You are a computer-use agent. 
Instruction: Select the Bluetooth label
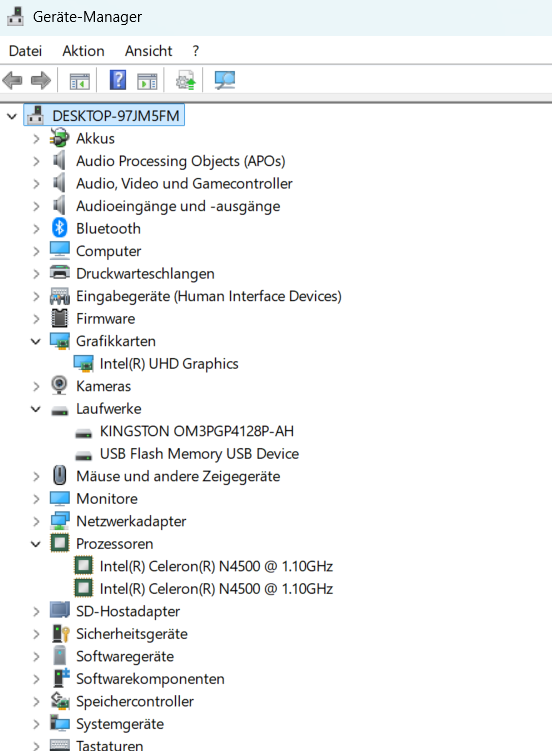pyautogui.click(x=108, y=228)
